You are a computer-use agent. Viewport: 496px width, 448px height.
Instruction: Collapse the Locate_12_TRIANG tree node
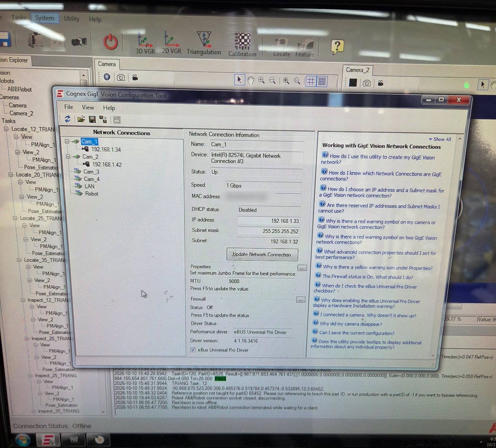[6, 129]
